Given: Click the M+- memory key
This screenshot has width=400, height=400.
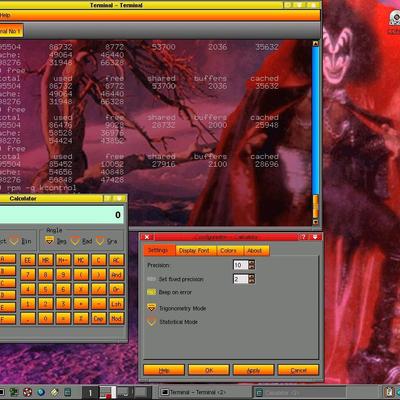Looking at the screenshot, I should point(63,260).
